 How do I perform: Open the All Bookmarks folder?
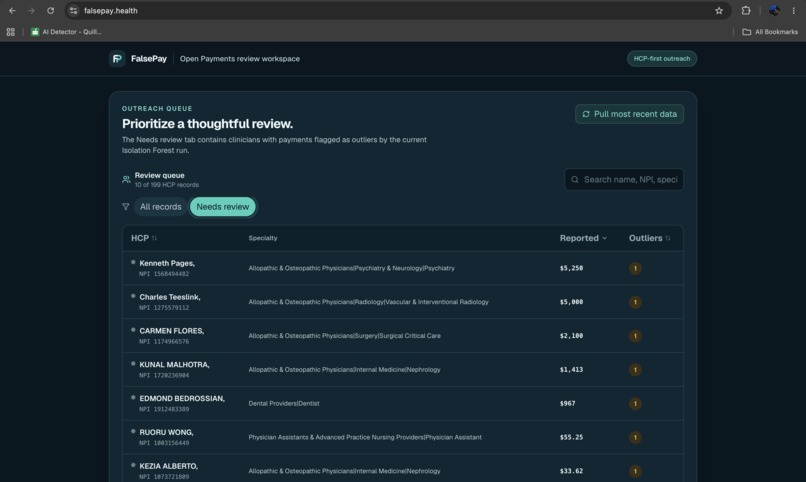770,32
